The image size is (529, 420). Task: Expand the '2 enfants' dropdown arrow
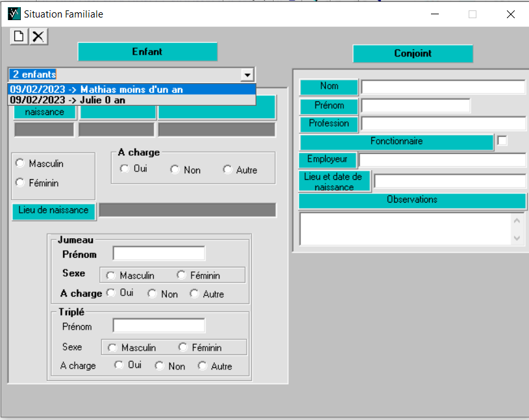(x=247, y=75)
